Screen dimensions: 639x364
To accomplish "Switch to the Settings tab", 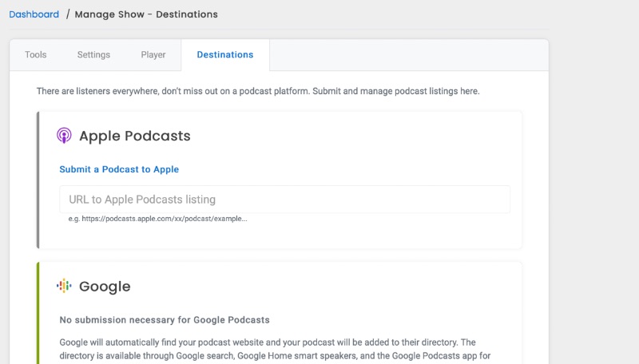I will coord(93,54).
